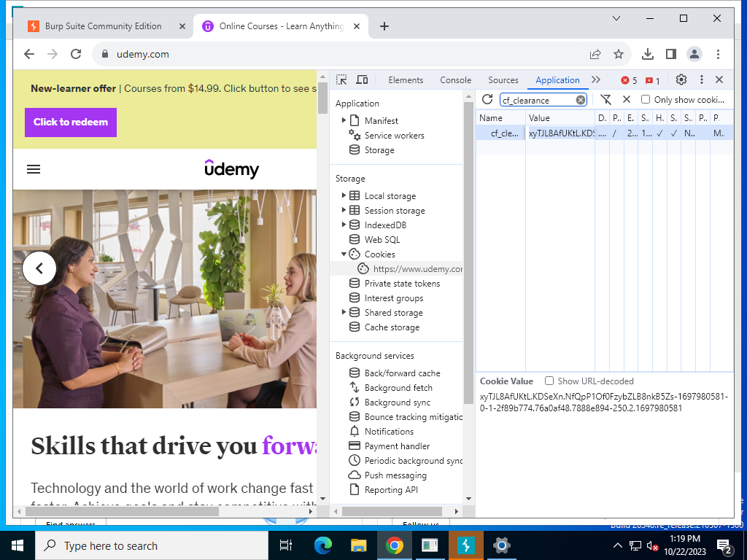Share this page from the address bar
Viewport: 747px width, 560px height.
click(x=595, y=54)
